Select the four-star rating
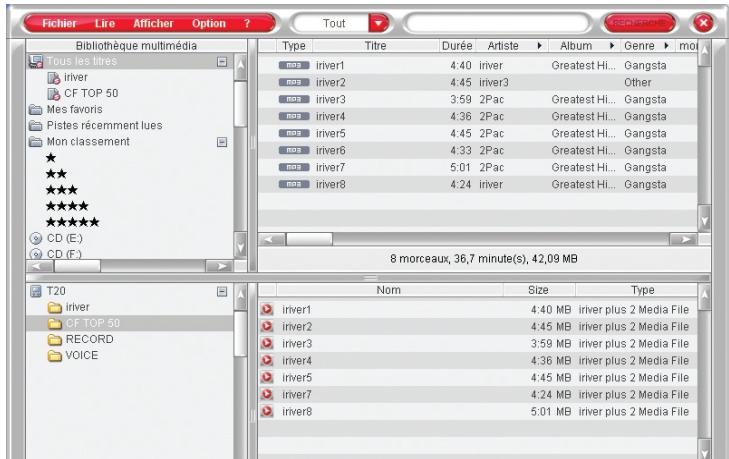The width and height of the screenshot is (729, 459). point(67,206)
